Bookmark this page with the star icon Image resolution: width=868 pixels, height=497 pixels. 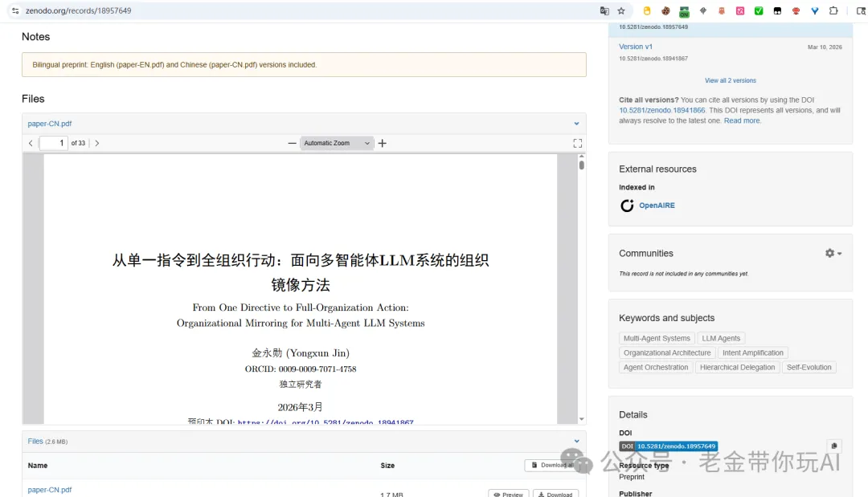pyautogui.click(x=621, y=10)
